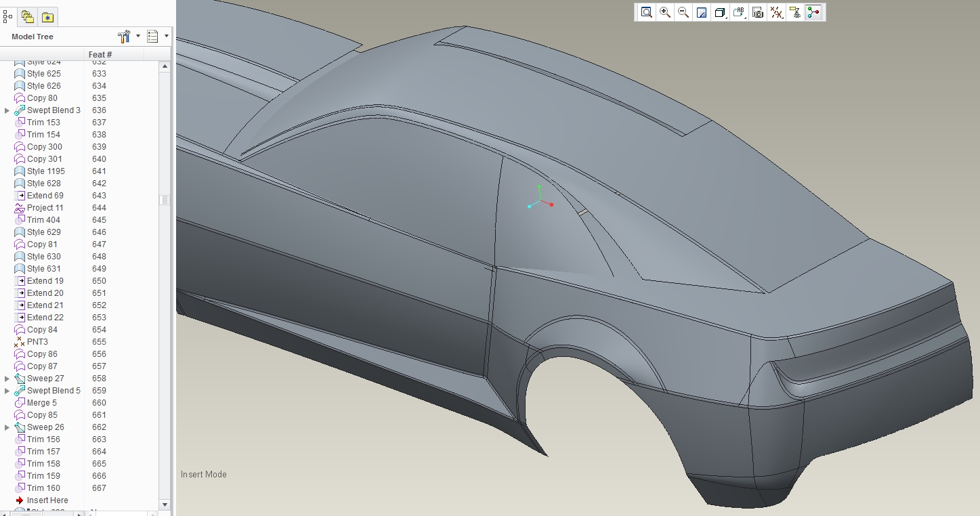Select the PNT3 datum point

[x=37, y=342]
